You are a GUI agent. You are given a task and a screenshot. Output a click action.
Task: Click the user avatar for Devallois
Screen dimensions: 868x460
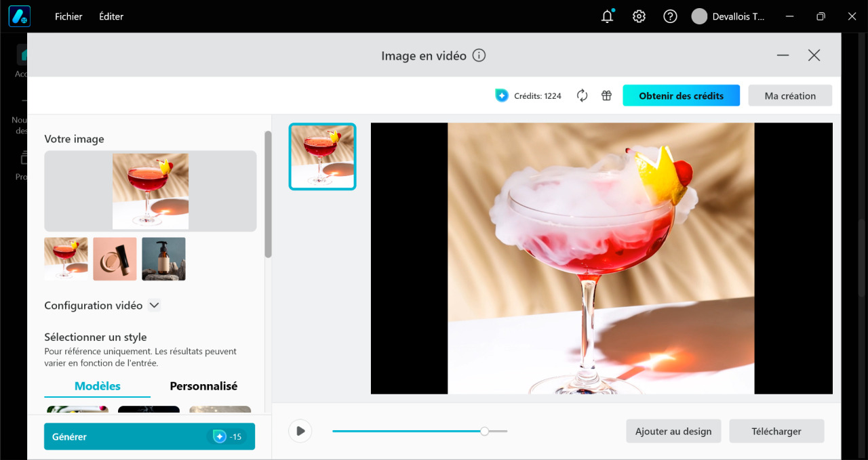click(699, 16)
